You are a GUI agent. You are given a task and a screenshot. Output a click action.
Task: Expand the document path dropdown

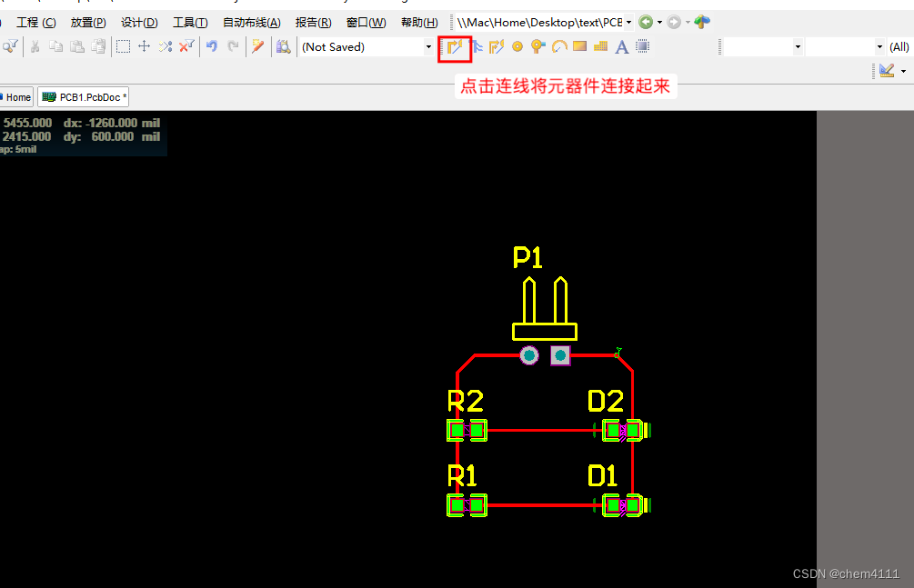coord(629,22)
